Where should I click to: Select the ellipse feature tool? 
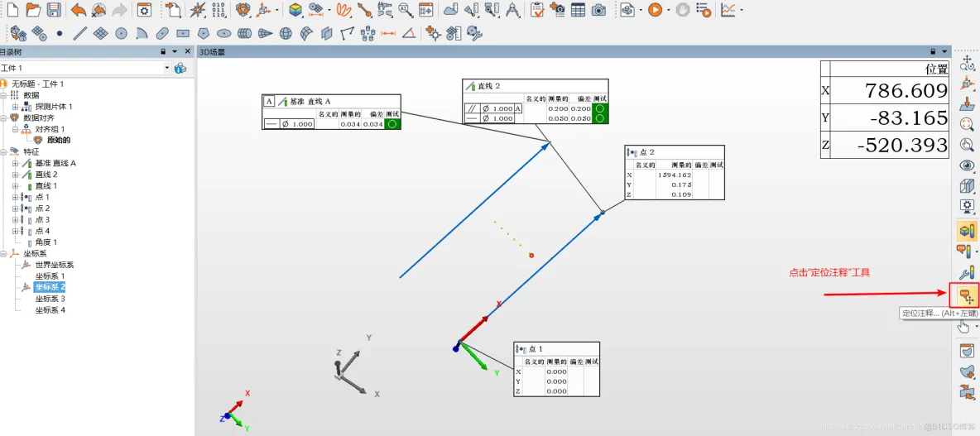point(223,33)
